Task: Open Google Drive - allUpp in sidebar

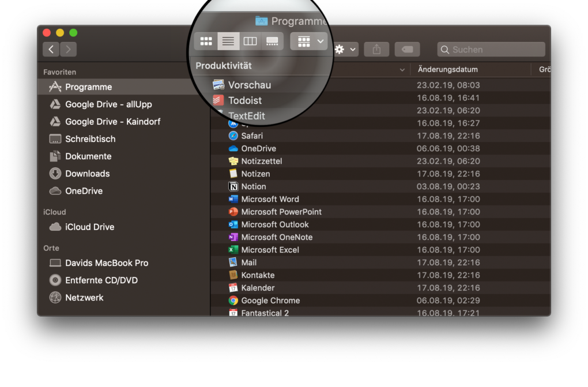Action: point(108,104)
